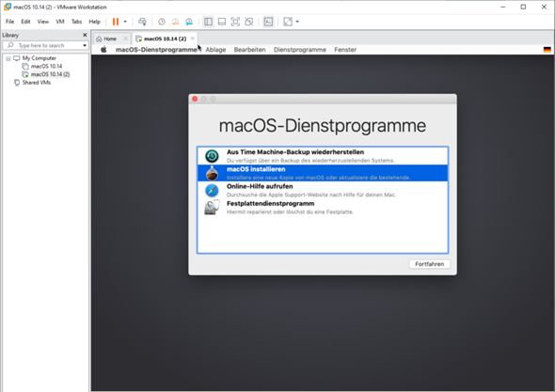Viewport: 555px width, 392px height.
Task: Open the File menu in VMware
Action: click(x=10, y=22)
